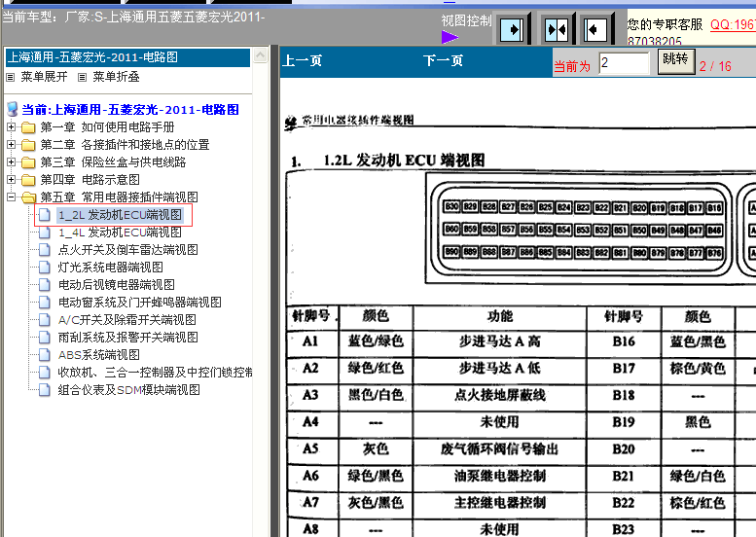The height and width of the screenshot is (537, 756).
Task: Click table cell 油泵继电器控制
Action: (499, 477)
